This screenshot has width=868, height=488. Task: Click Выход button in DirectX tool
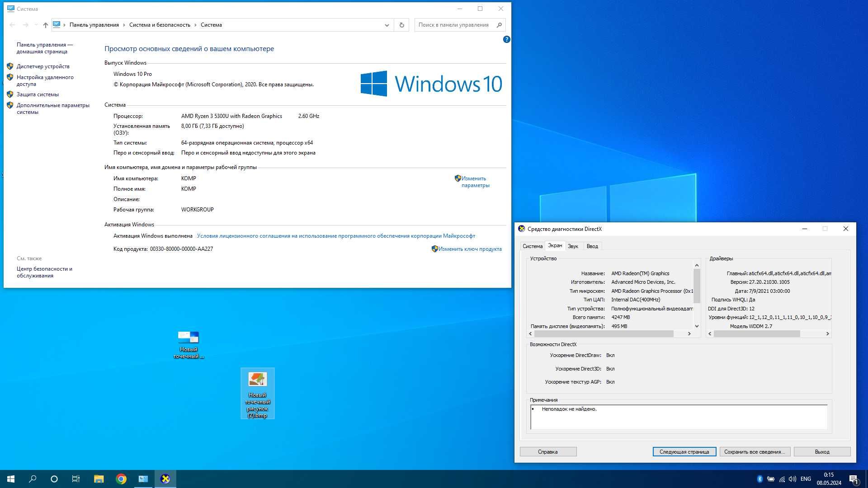coord(822,452)
